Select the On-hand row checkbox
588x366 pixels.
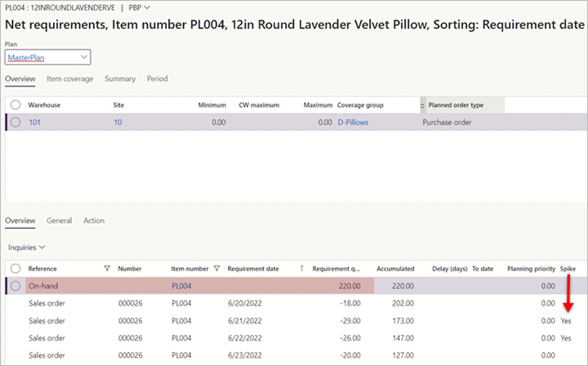pos(16,286)
